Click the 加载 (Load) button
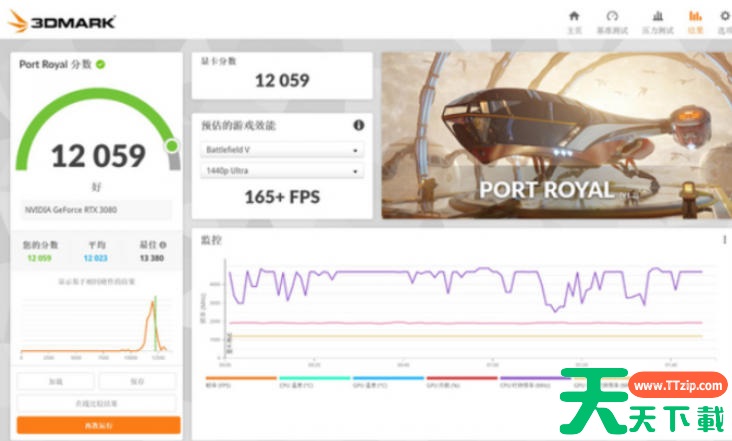 (56, 381)
